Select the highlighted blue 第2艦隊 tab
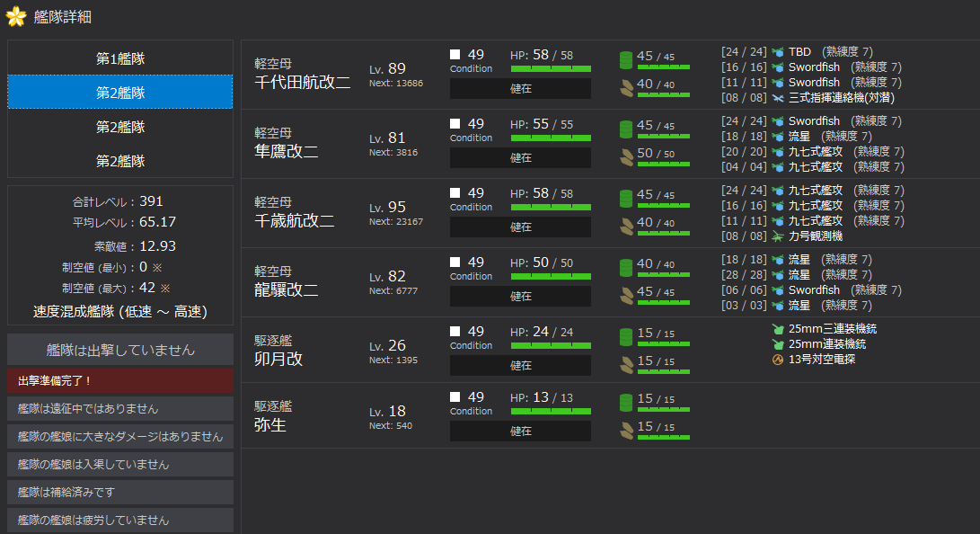980x534 pixels. pyautogui.click(x=120, y=93)
